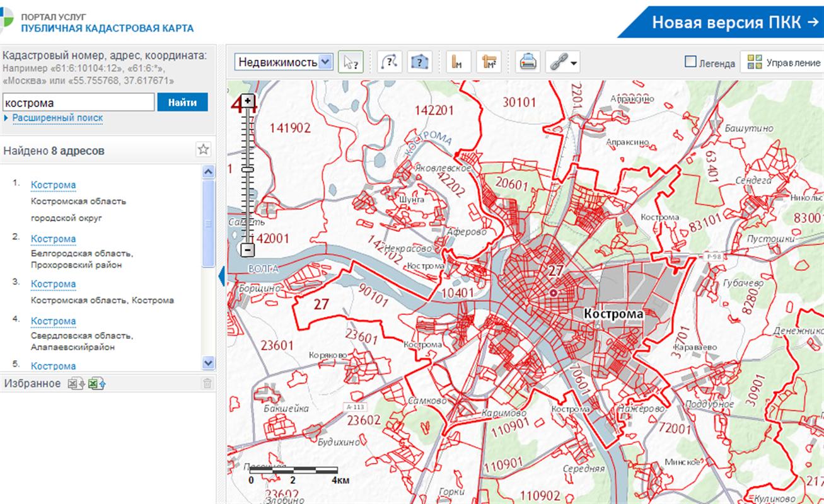
Task: Click cadastral block number 72001
Action: (675, 428)
